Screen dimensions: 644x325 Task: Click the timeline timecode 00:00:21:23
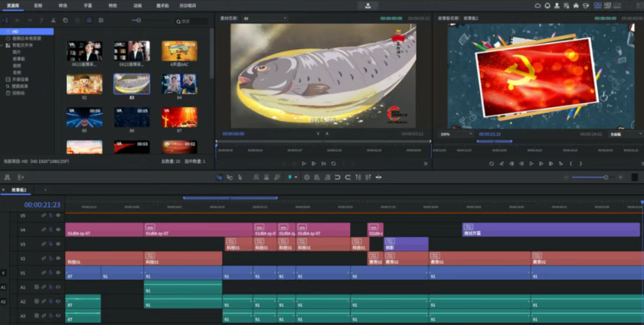click(x=42, y=205)
